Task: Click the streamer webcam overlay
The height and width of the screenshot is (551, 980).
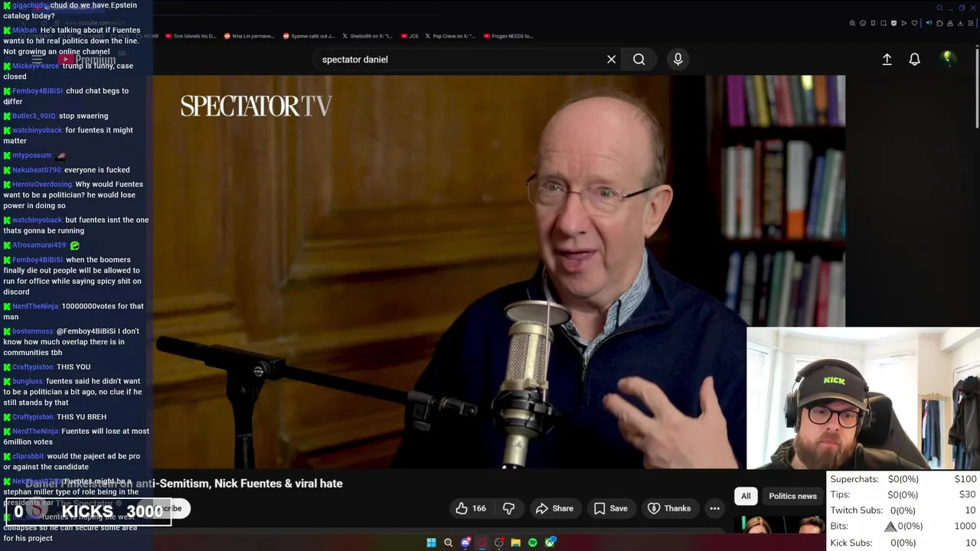Action: click(863, 398)
